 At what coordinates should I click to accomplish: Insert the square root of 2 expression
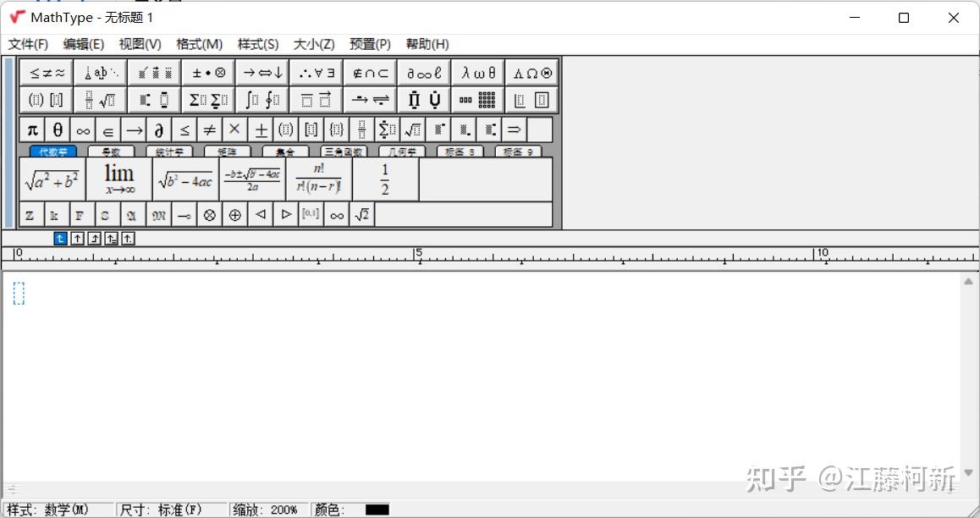pos(362,215)
